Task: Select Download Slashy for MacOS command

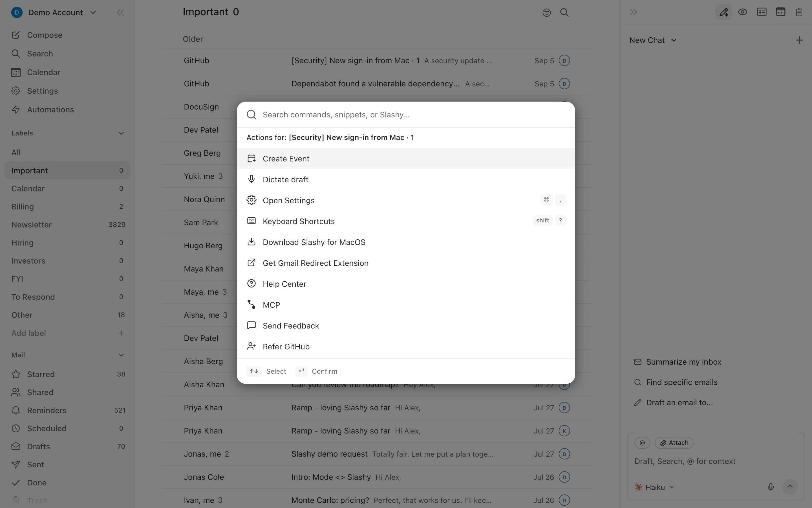Action: click(x=406, y=242)
